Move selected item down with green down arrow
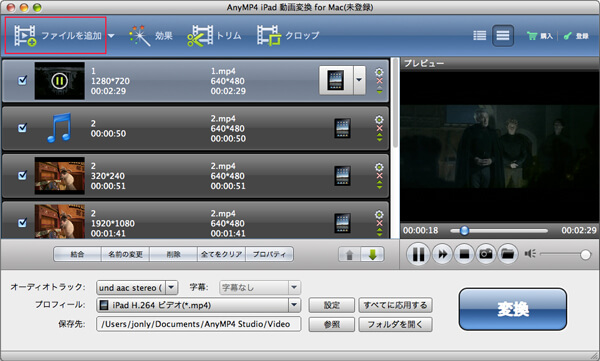Image resolution: width=600 pixels, height=361 pixels. point(373,255)
